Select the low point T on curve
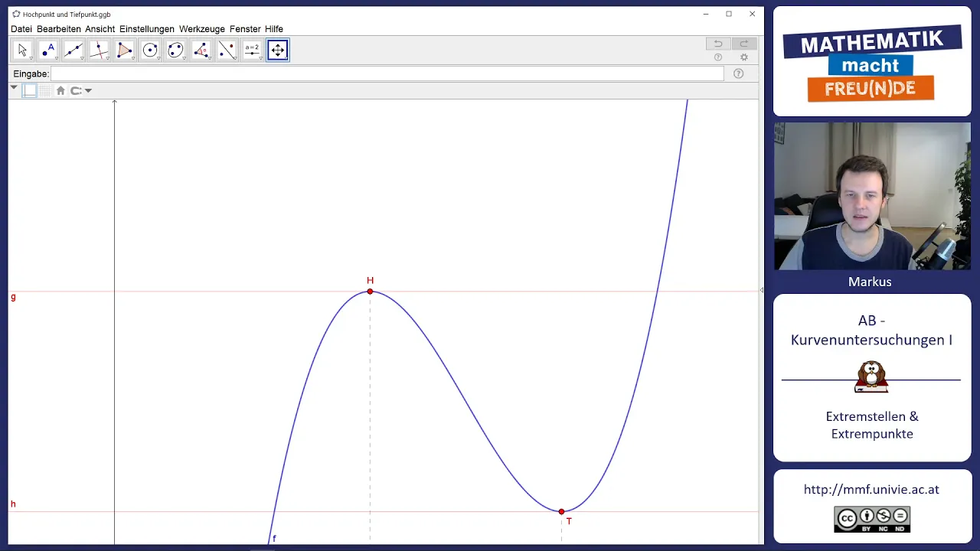Viewport: 980px width, 551px height. coord(562,511)
